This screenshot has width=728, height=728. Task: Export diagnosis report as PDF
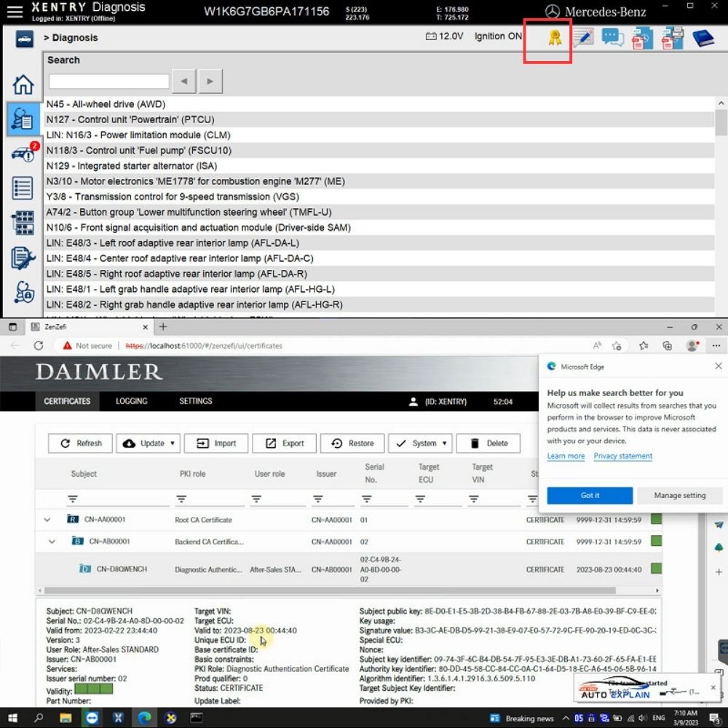(641, 36)
